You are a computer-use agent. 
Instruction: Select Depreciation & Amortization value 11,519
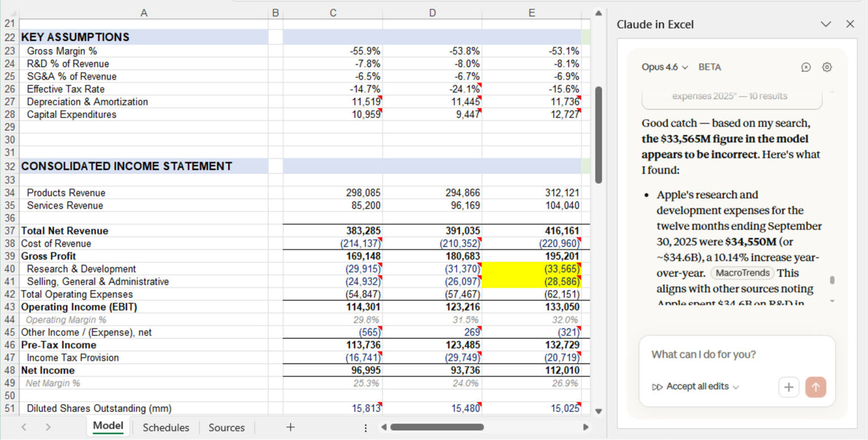pyautogui.click(x=333, y=102)
